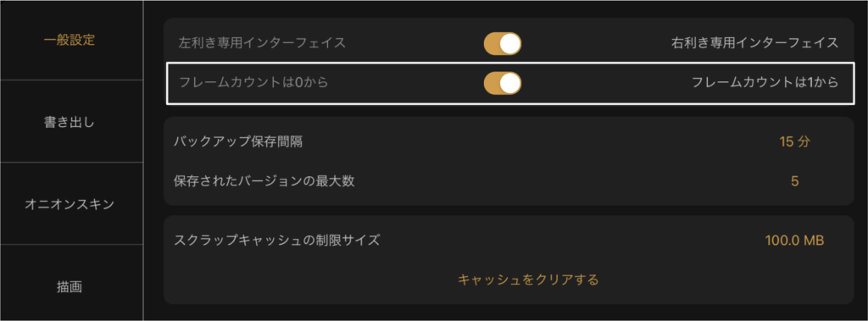Change the max saved versions value 5

(794, 181)
